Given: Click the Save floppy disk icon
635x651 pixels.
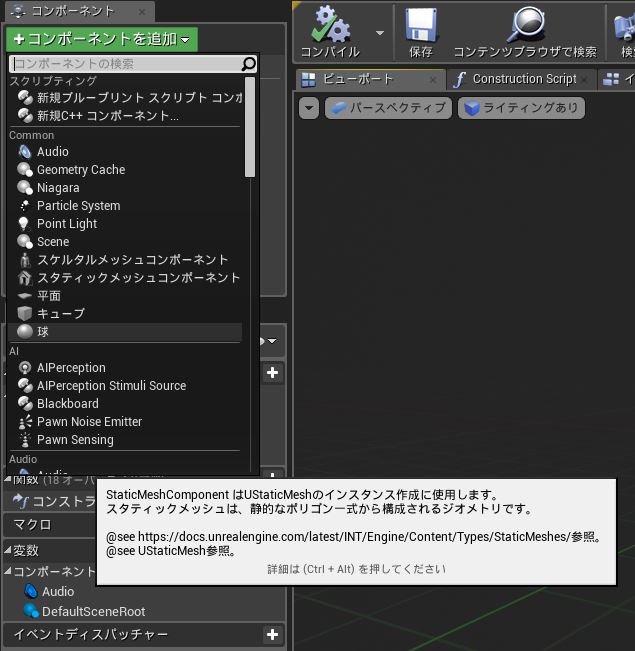Looking at the screenshot, I should pos(421,25).
